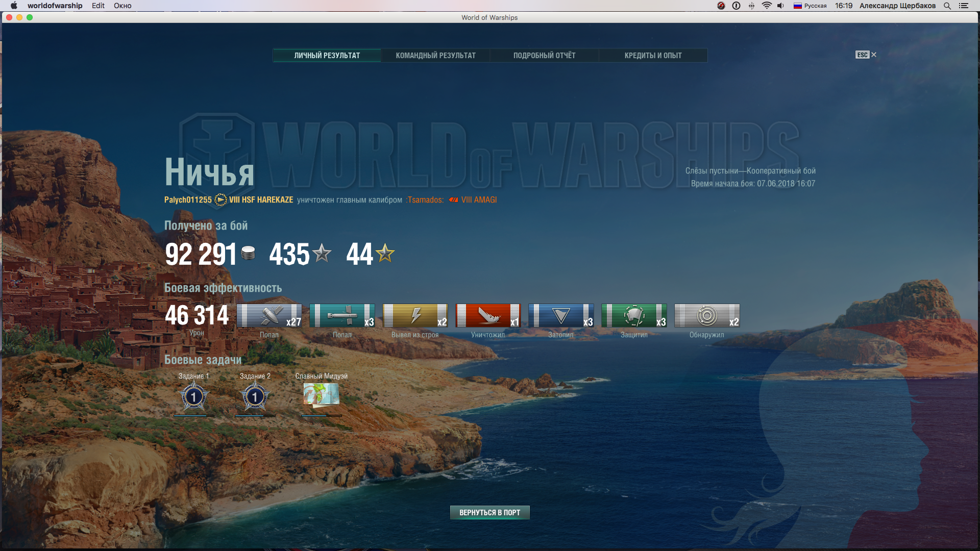Open the Wi-Fi status menu
Screen dimensions: 980x551
click(767, 6)
